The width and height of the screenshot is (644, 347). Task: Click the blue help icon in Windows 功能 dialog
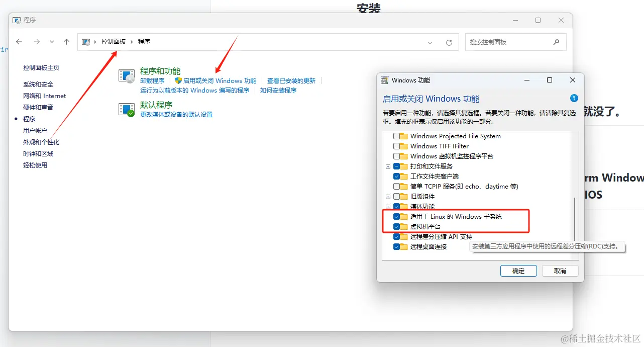tap(574, 99)
